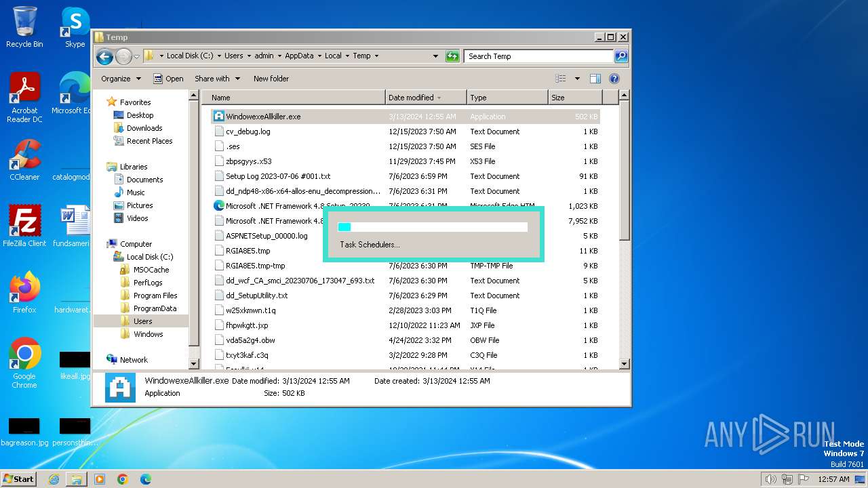Click the Task Schedulers progress bar
This screenshot has width=868, height=488.
433,227
